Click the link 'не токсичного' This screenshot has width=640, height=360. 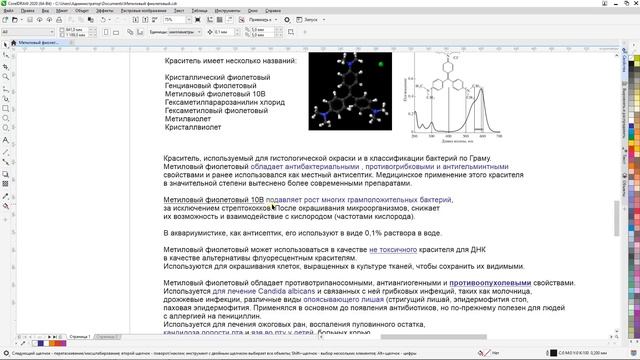[393, 249]
